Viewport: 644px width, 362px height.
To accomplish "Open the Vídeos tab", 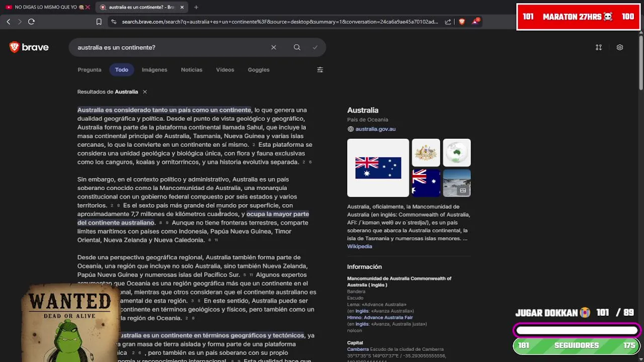I will (x=225, y=70).
